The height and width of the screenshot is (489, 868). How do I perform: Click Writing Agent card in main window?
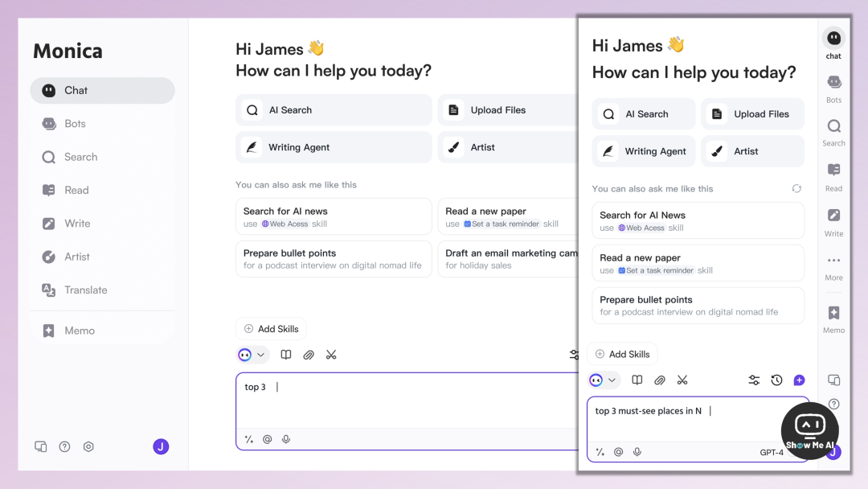pos(334,147)
